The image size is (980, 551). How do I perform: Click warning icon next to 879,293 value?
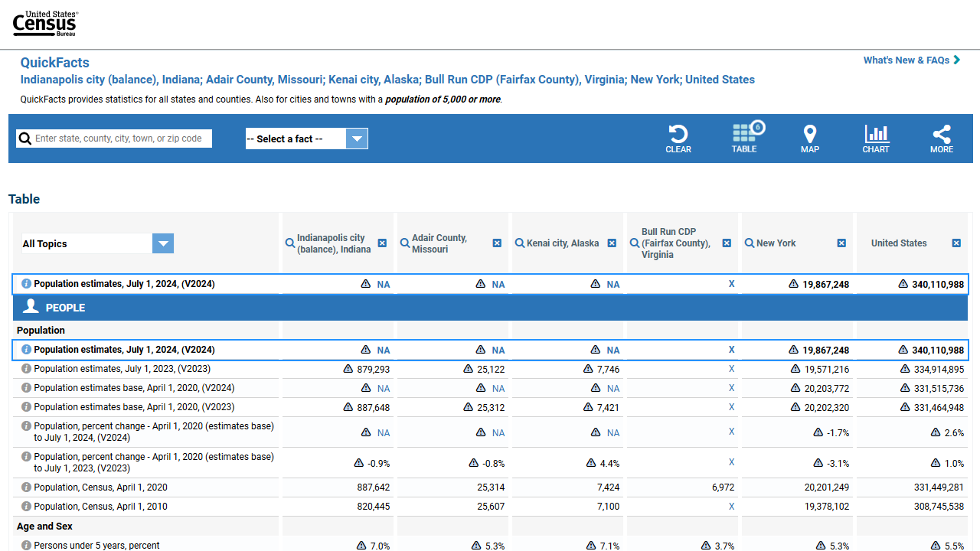pos(348,369)
